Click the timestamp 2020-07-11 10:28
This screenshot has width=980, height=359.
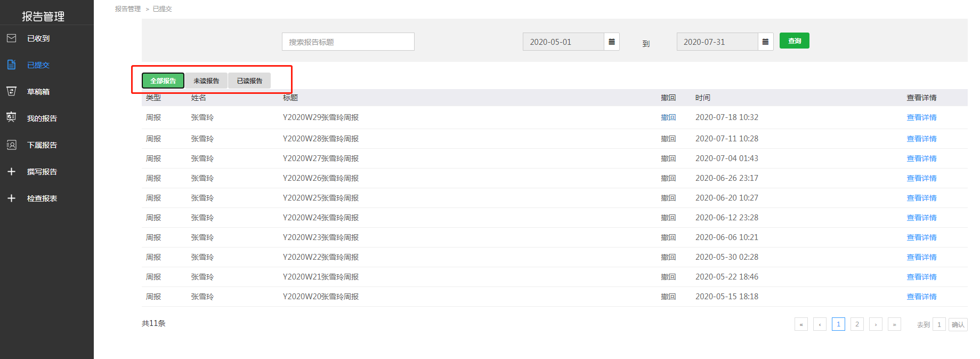point(727,139)
